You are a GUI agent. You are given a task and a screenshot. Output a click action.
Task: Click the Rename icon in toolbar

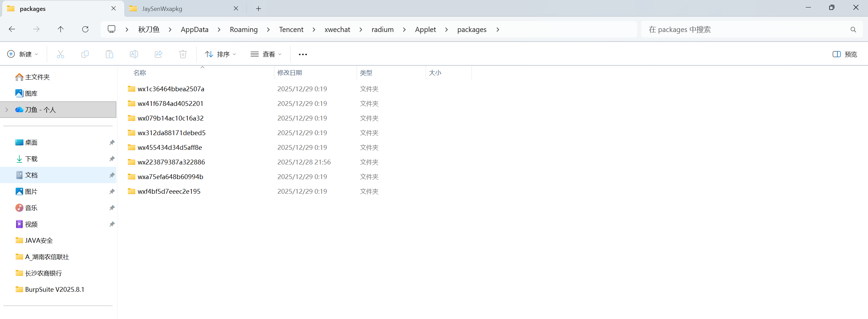point(134,54)
